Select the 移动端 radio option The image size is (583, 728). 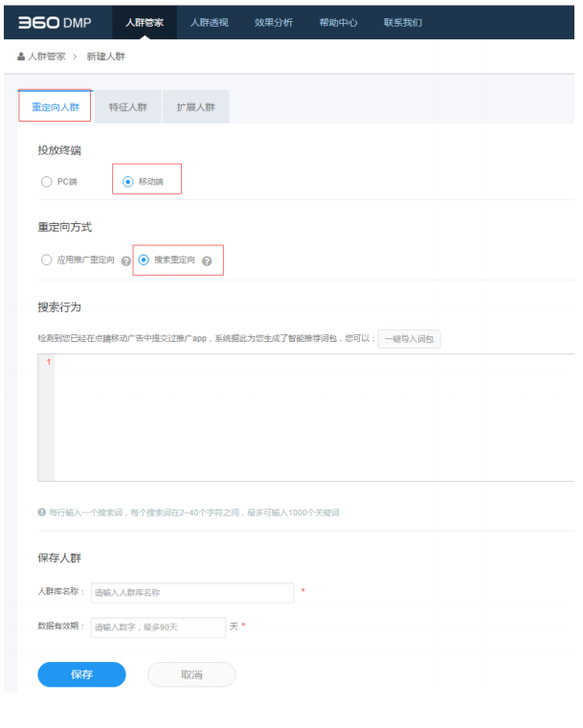tap(128, 181)
